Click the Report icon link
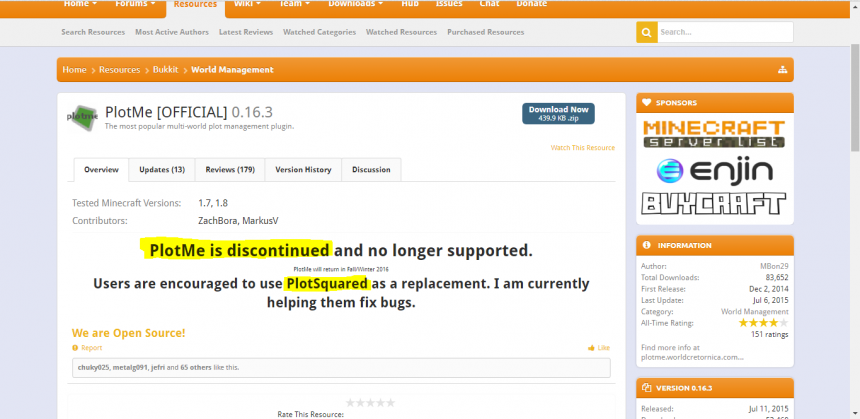This screenshot has height=419, width=860. tap(87, 348)
